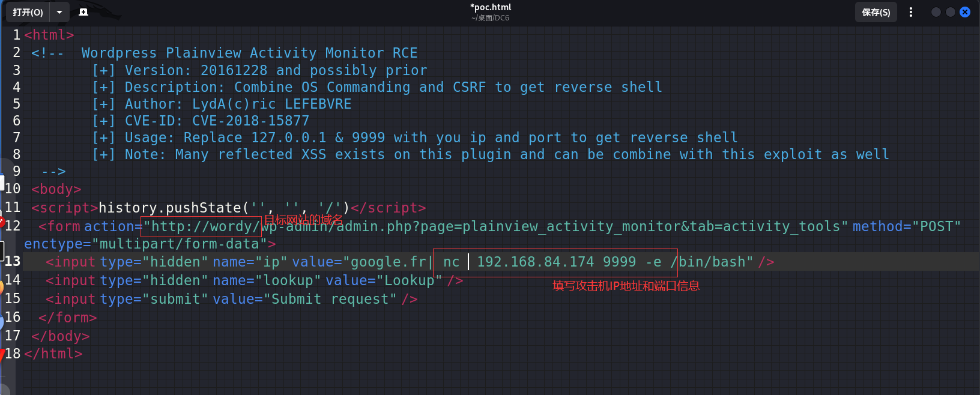Close the poc.html editor window
The image size is (980, 395).
tap(965, 12)
